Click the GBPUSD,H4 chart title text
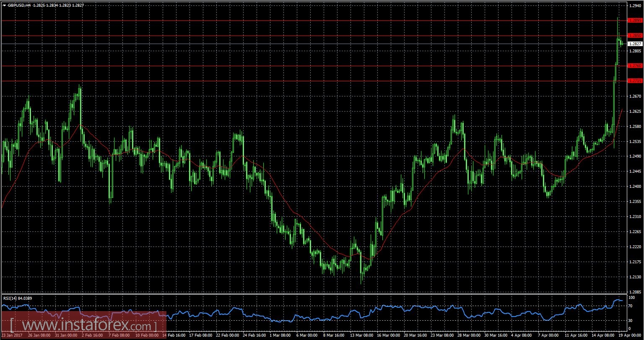The image size is (644, 340). [19, 5]
